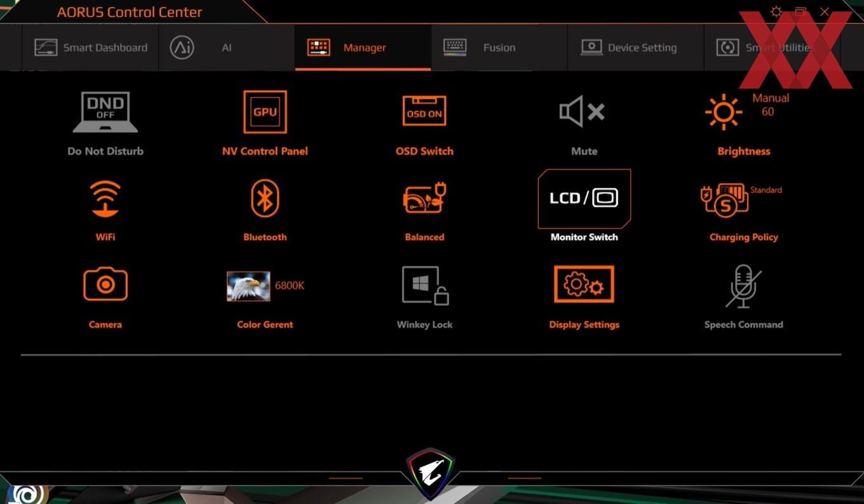Click the Brightness label text

click(744, 151)
